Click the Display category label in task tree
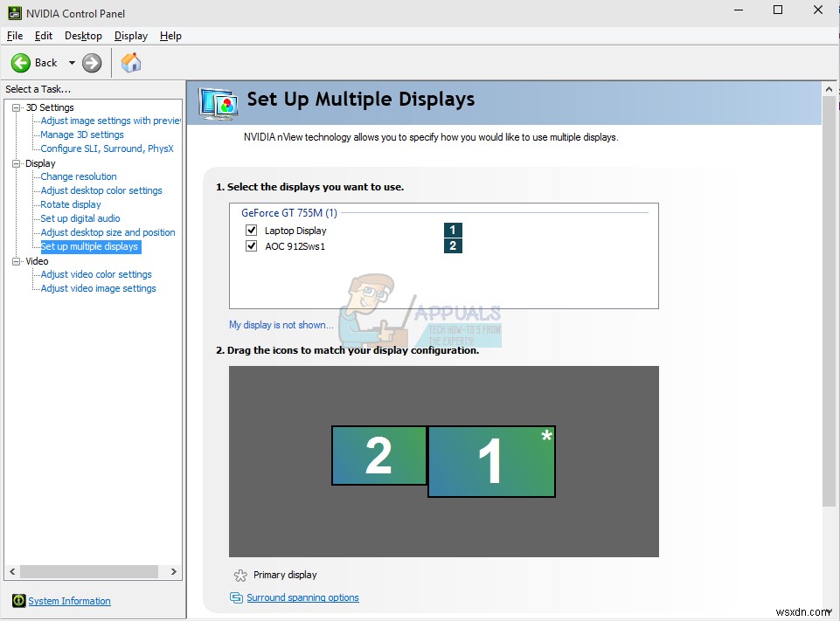Image resolution: width=840 pixels, height=621 pixels. point(40,163)
